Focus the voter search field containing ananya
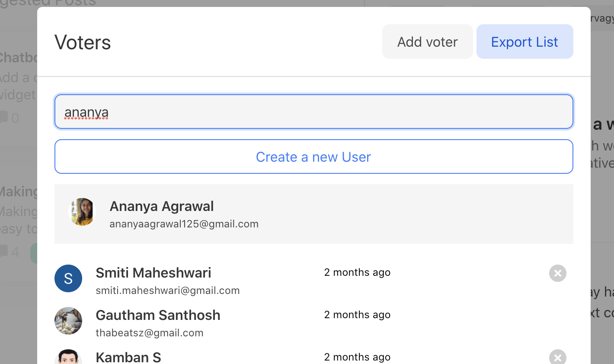This screenshot has width=614, height=364. (x=313, y=112)
